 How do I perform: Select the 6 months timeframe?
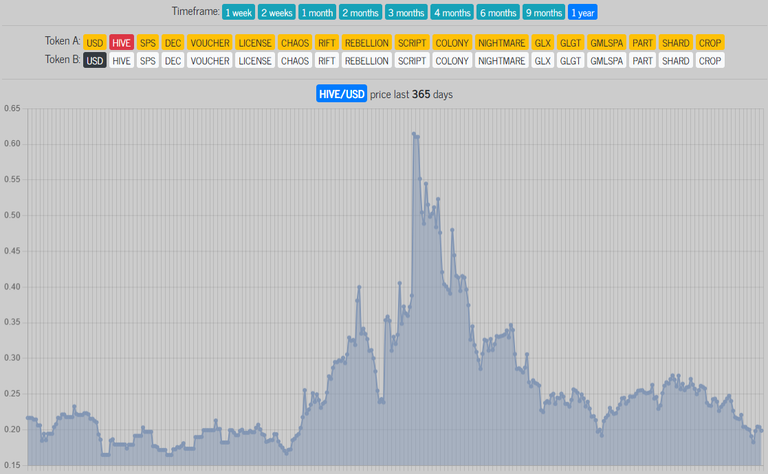click(498, 12)
